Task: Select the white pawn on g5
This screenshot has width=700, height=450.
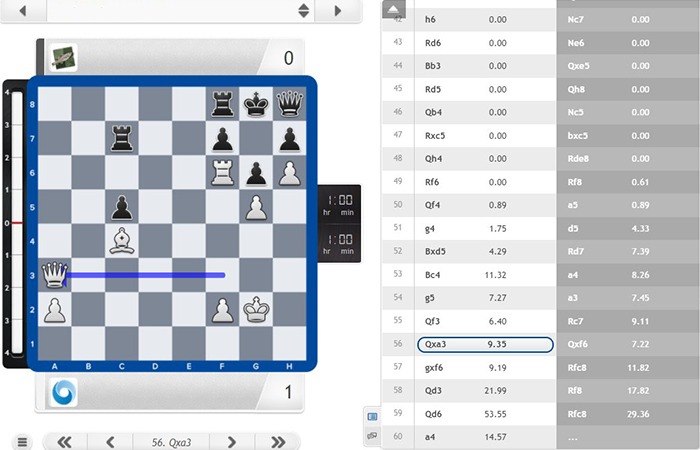Action: [x=256, y=207]
